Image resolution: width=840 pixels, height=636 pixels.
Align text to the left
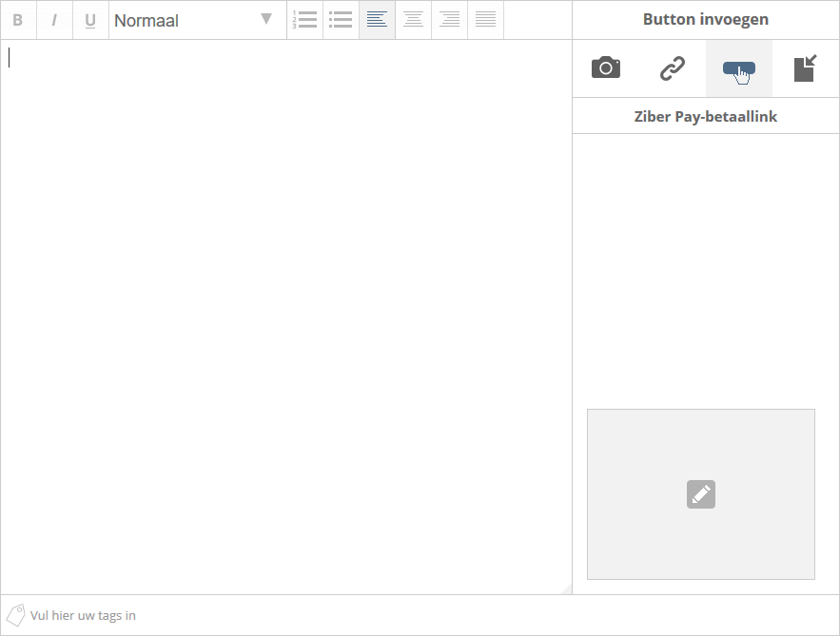(377, 20)
